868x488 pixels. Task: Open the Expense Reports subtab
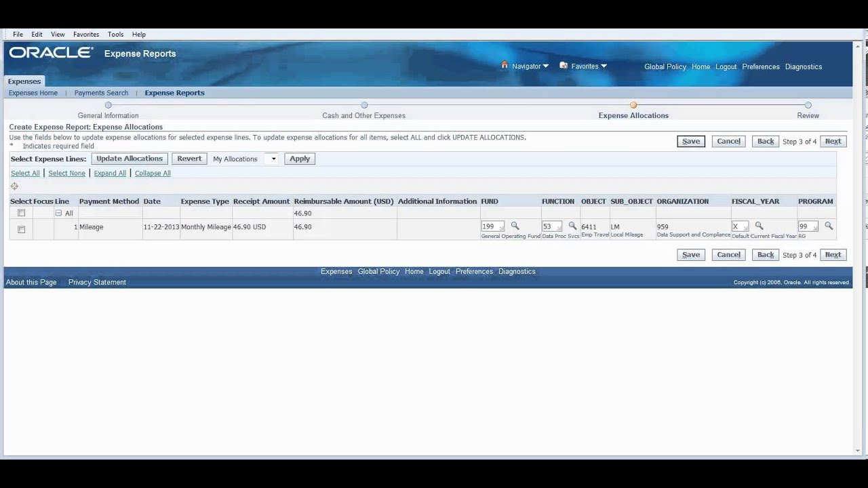(174, 93)
